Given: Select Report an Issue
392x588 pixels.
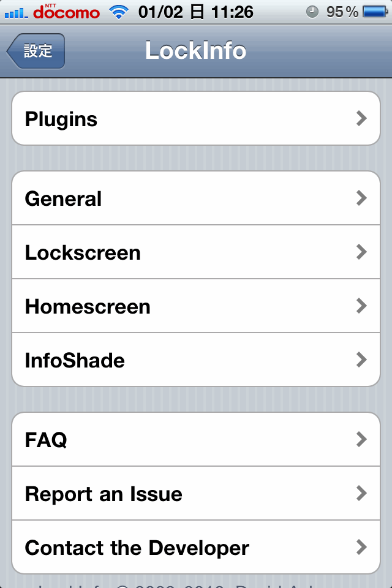Looking at the screenshot, I should tap(196, 494).
